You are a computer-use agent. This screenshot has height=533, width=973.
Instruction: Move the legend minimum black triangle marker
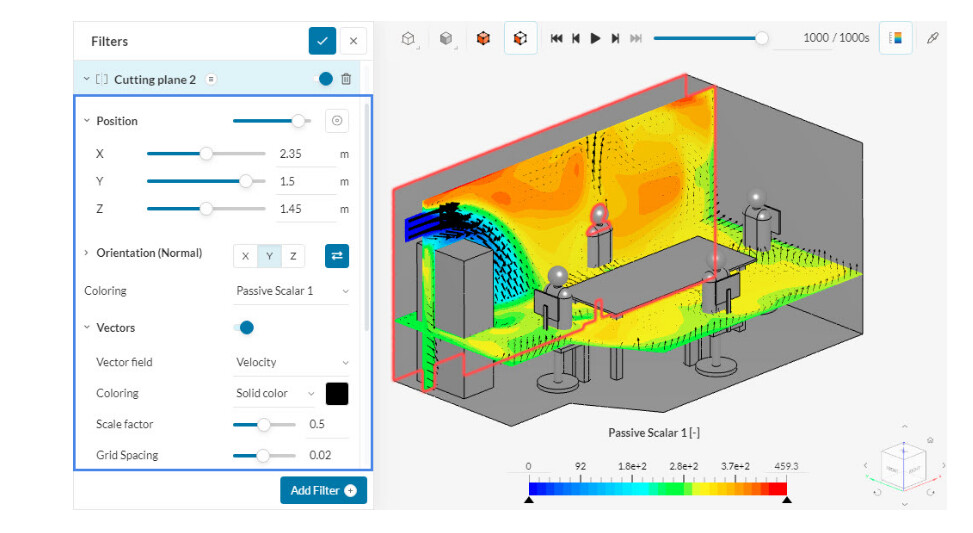point(529,499)
